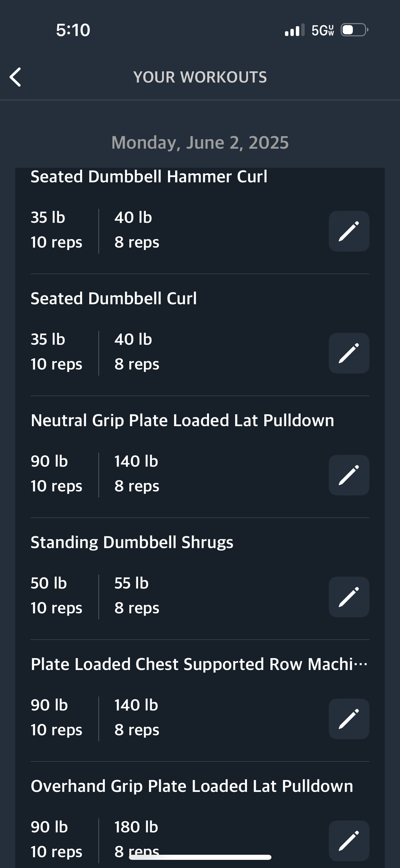Select the 140 lb set of Neutral Grip Pulldown

(137, 474)
